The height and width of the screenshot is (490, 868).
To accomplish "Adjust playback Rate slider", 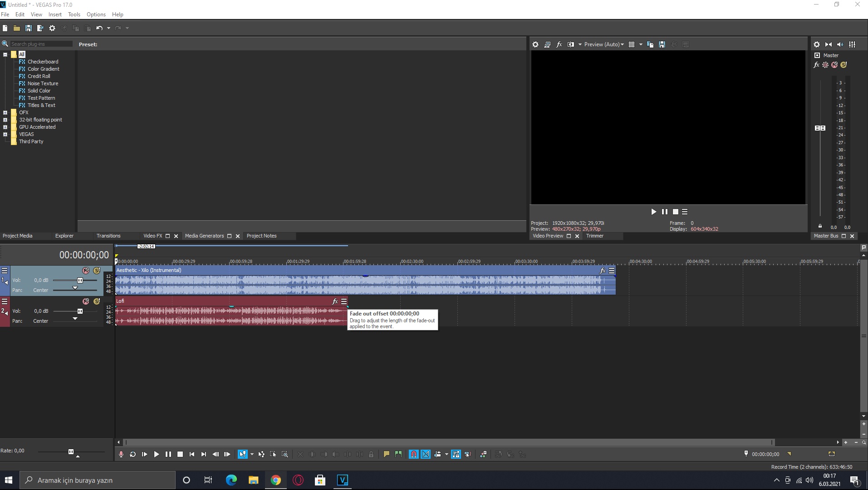I will [x=71, y=451].
